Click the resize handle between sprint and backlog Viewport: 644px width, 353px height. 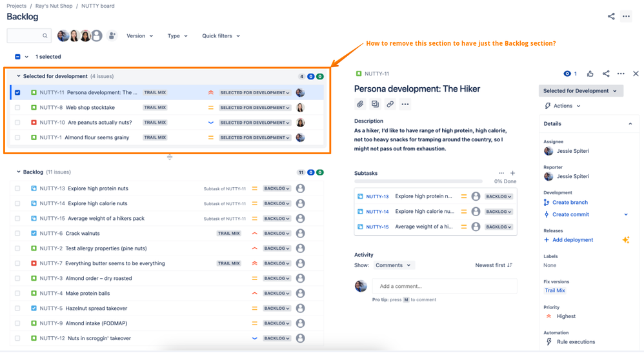pyautogui.click(x=170, y=157)
